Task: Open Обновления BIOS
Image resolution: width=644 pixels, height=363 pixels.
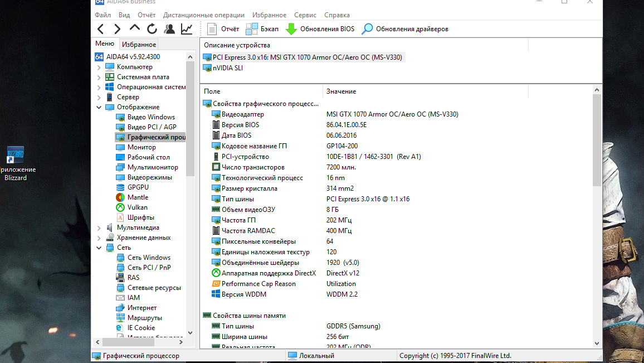Action: 320,29
